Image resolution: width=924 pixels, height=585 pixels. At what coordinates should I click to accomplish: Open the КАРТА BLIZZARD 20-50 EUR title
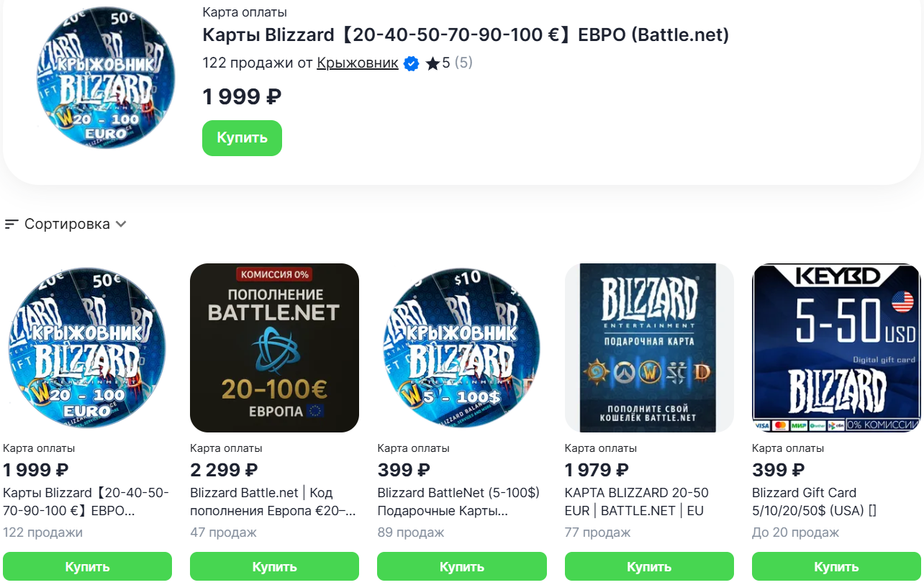click(636, 502)
